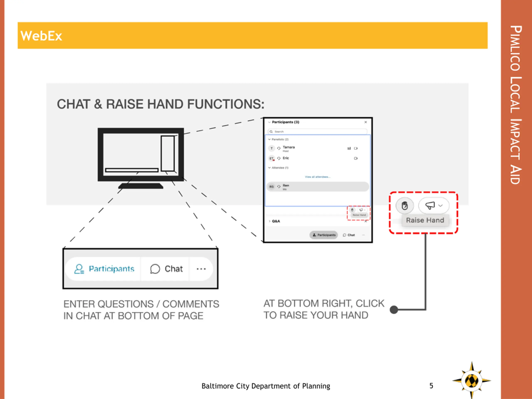Collapse the Participants (3) panel header chevron
The image size is (532, 399).
tap(269, 122)
